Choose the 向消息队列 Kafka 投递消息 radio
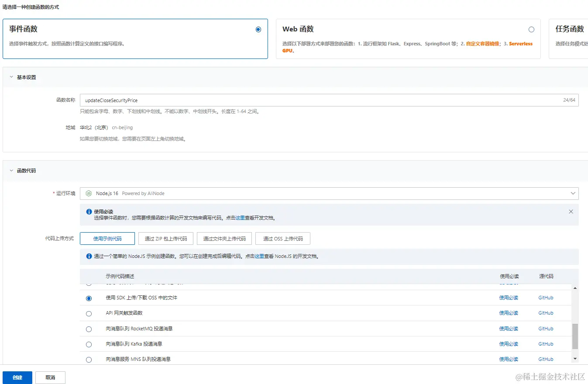The image size is (588, 384). click(89, 344)
